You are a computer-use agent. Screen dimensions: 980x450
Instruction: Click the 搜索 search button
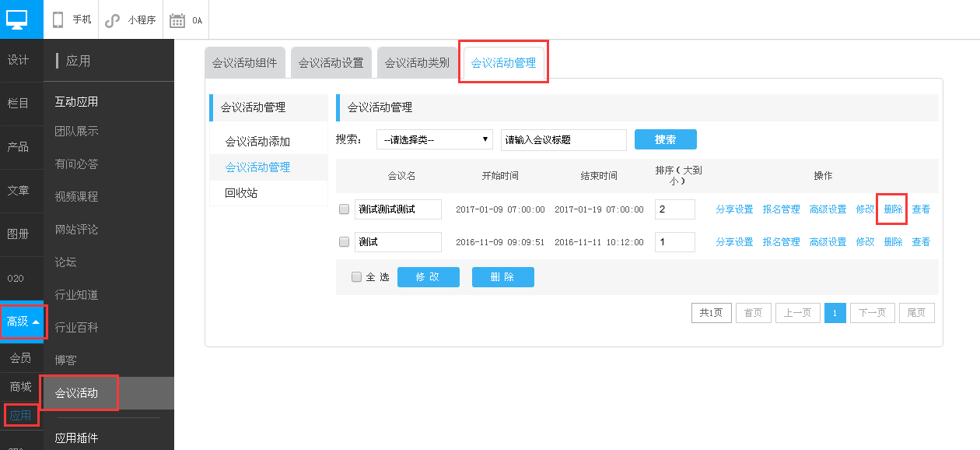tap(666, 139)
